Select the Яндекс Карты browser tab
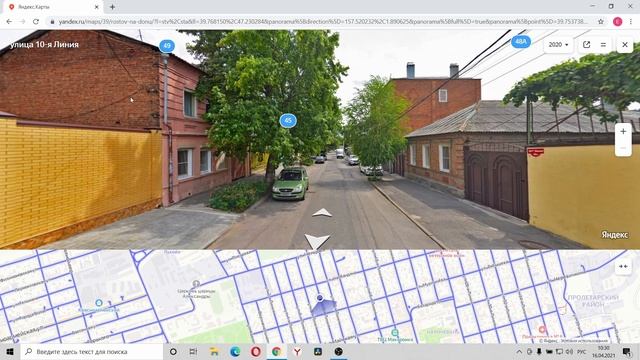Viewport: 640px width, 360px height. (52, 7)
